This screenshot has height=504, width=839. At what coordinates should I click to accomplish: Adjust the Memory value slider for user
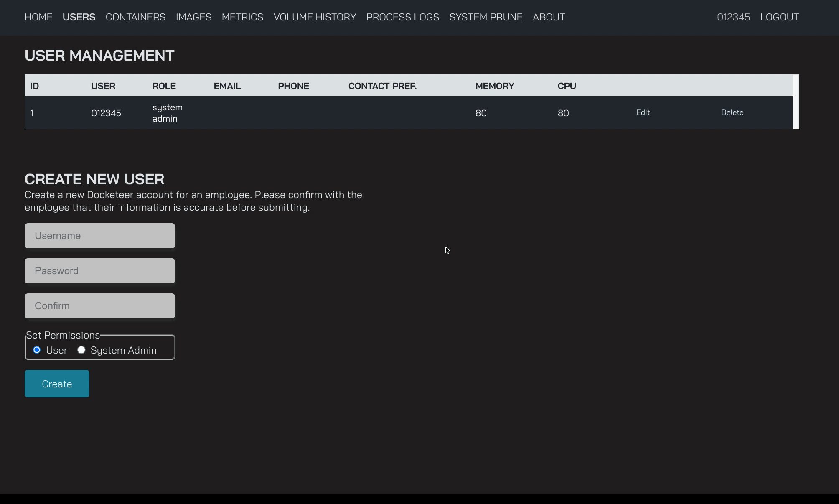pyautogui.click(x=481, y=113)
